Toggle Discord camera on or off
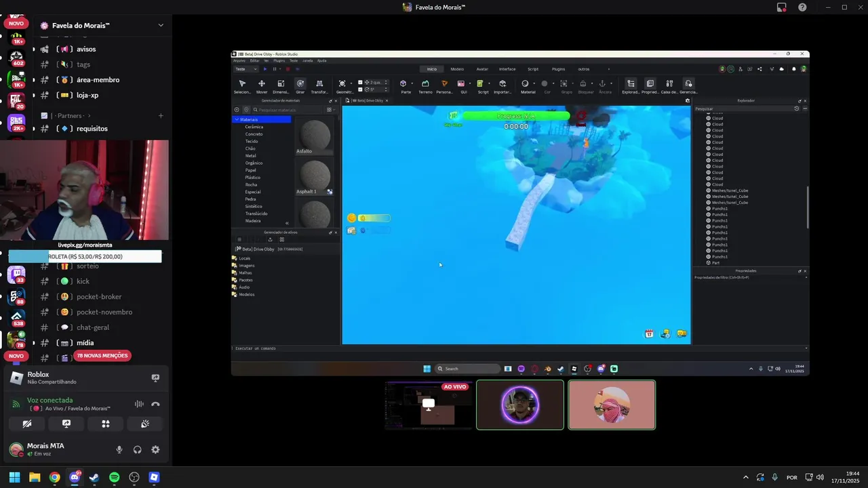Screen dimensions: 868x488 (x=27, y=424)
